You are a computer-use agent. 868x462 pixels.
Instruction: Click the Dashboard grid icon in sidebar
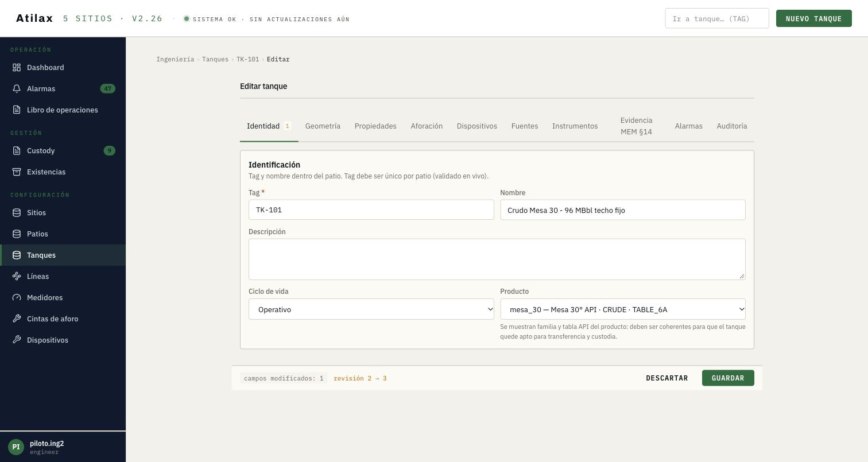click(x=17, y=68)
